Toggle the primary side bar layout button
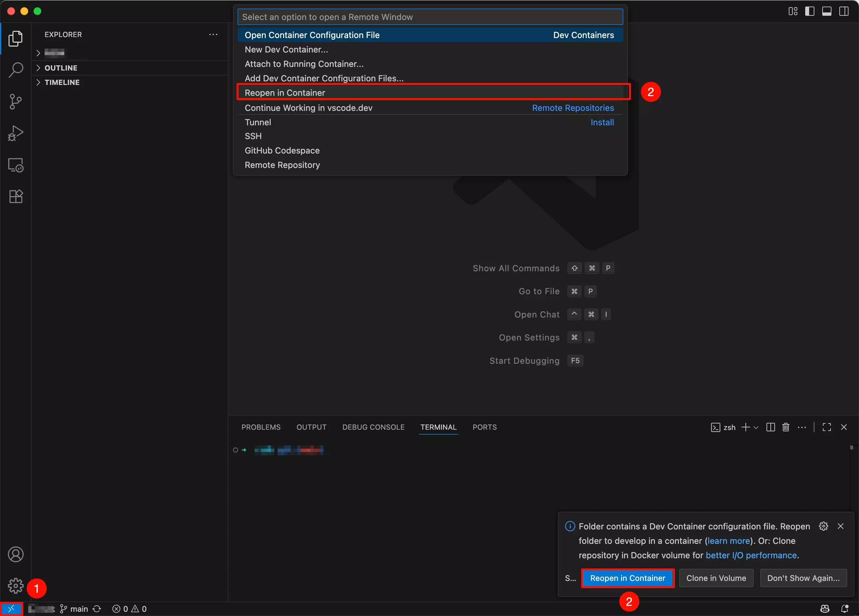859x616 pixels. (x=810, y=11)
